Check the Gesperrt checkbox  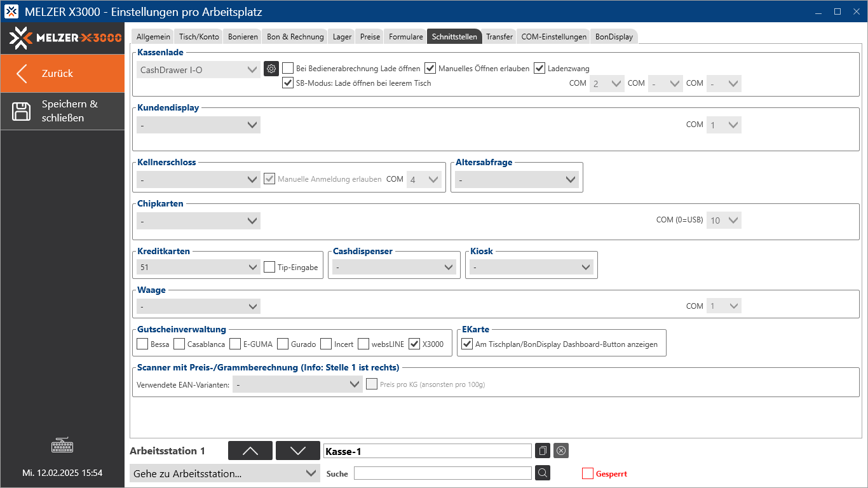pyautogui.click(x=588, y=473)
